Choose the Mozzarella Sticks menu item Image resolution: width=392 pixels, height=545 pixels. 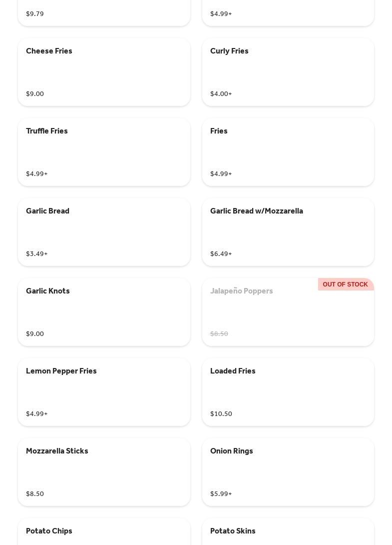click(x=104, y=472)
